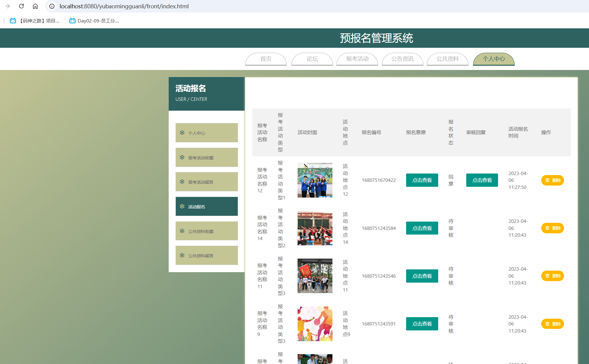Switch to the 论坛 tab

point(312,59)
